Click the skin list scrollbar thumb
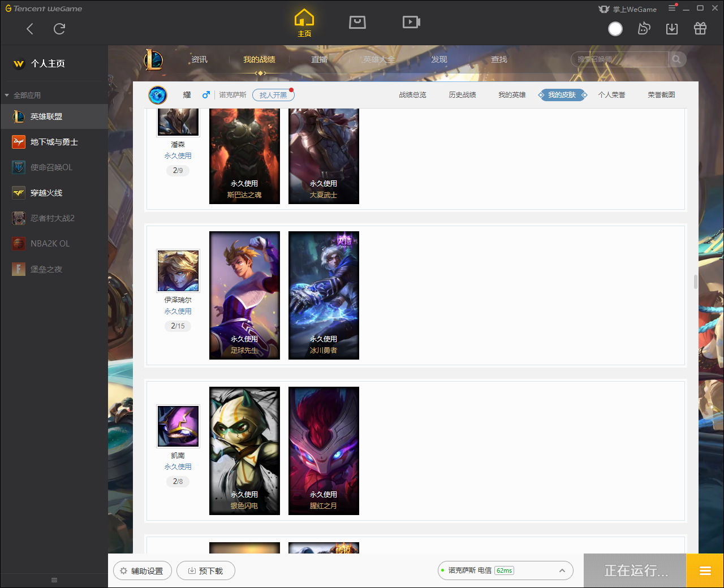Screen dimensions: 724x588 (696, 282)
